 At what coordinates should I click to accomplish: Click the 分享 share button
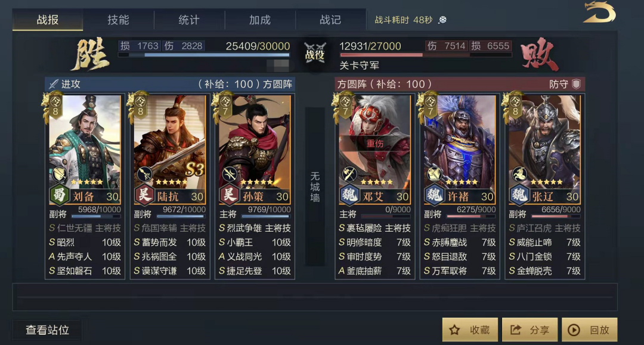530,330
